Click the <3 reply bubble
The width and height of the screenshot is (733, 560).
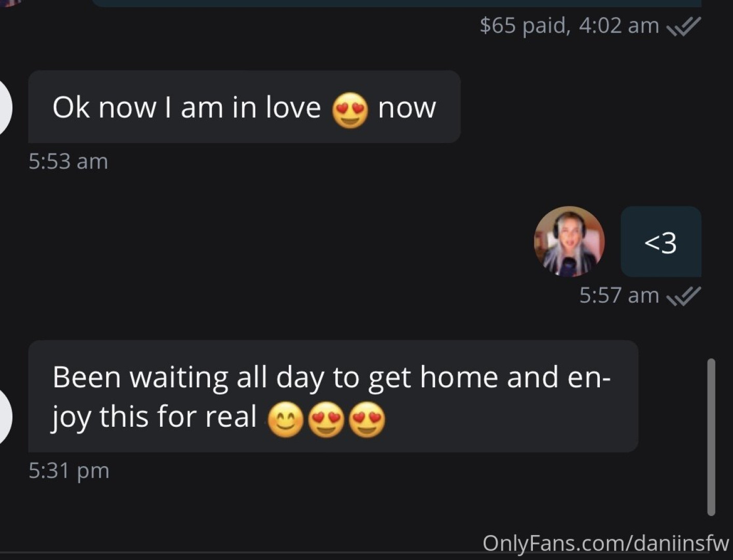click(660, 242)
